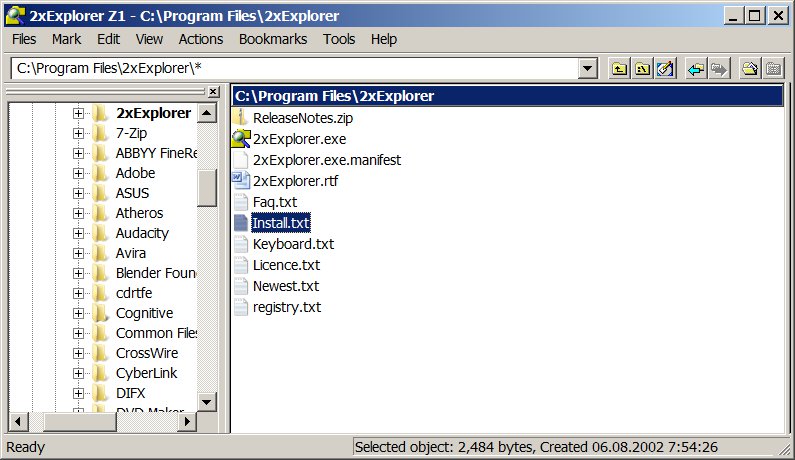Select the Keyboard.txt file name
Image resolution: width=795 pixels, height=460 pixels.
(293, 244)
